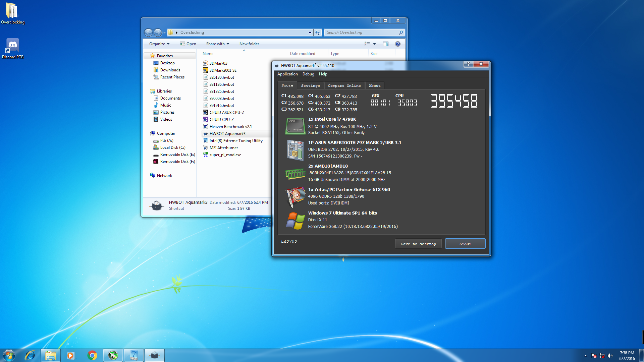Click the START benchmark button
The height and width of the screenshot is (362, 644).
[x=465, y=244]
